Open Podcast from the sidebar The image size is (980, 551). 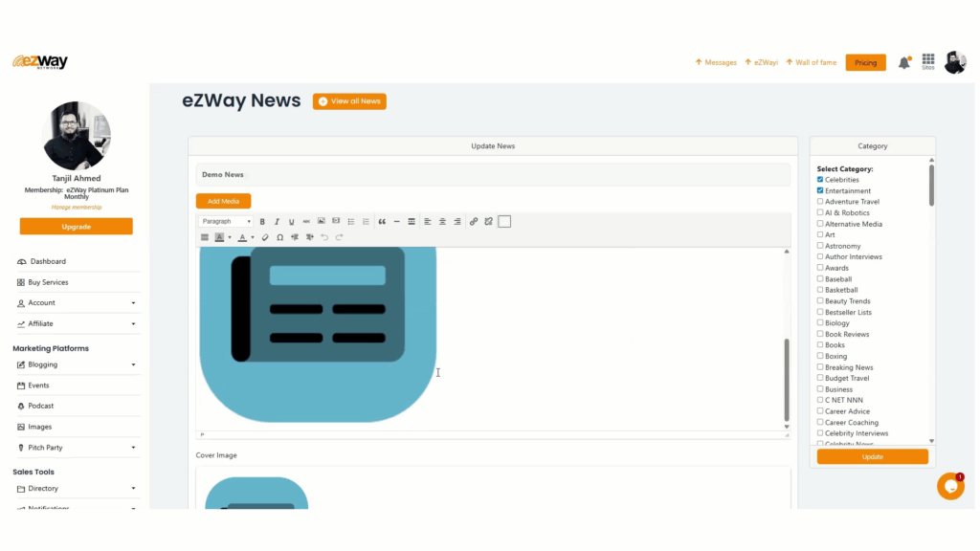(x=41, y=406)
